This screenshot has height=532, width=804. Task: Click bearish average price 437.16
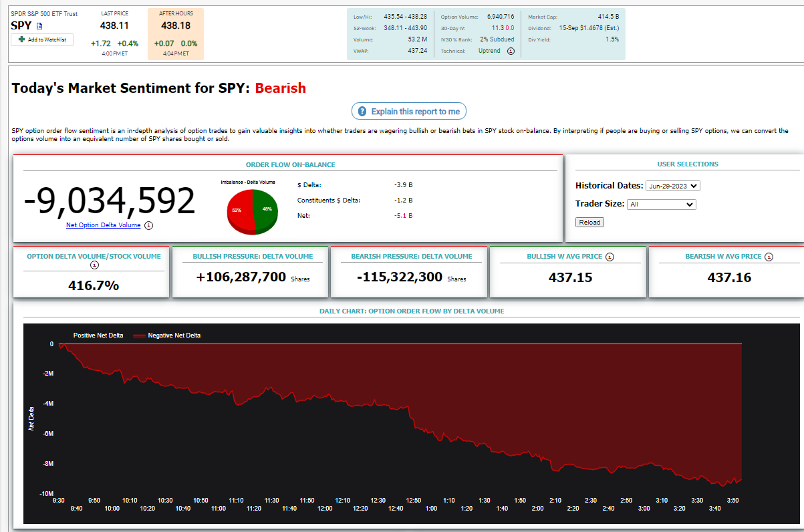pos(729,277)
